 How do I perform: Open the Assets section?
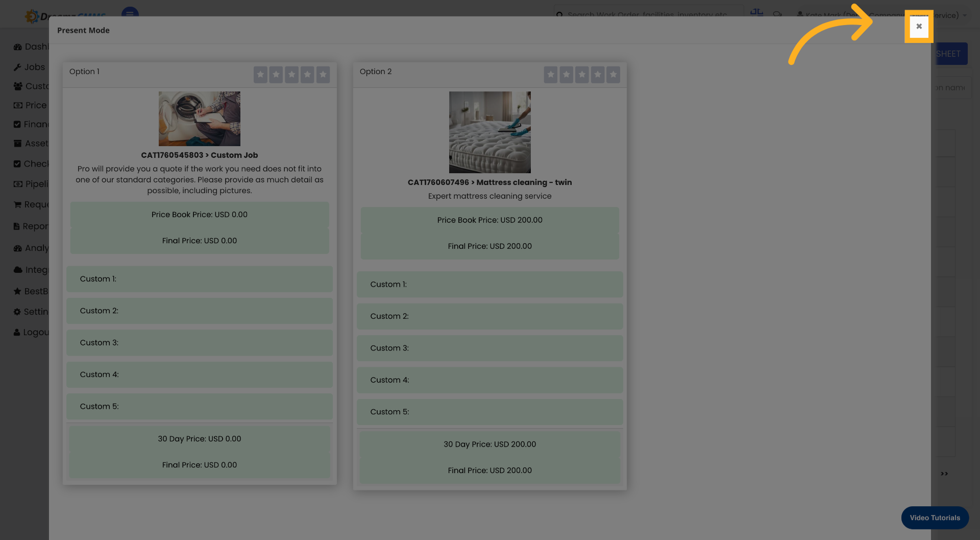click(x=18, y=144)
